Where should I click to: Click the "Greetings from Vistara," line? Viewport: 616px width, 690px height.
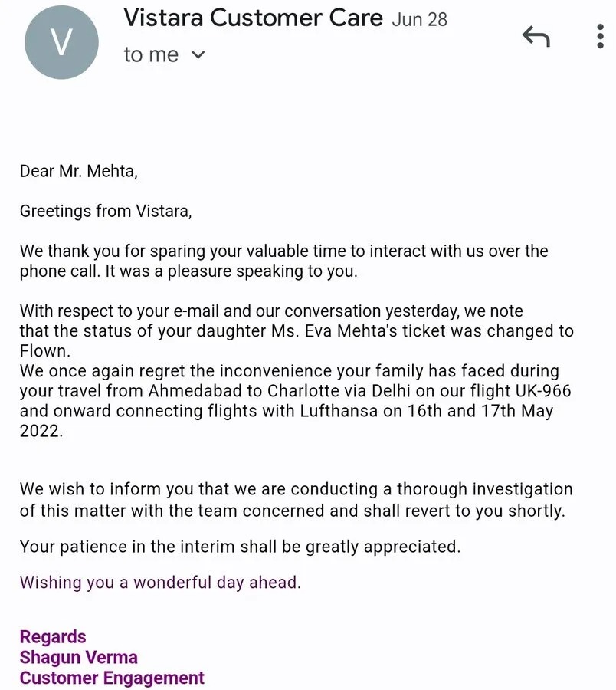[106, 212]
